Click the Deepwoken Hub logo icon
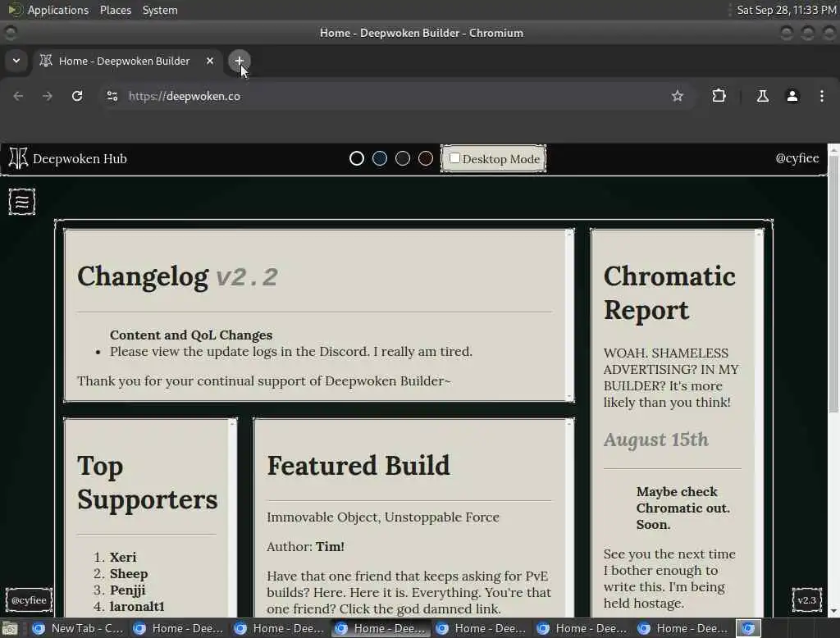This screenshot has height=638, width=840. [x=18, y=158]
